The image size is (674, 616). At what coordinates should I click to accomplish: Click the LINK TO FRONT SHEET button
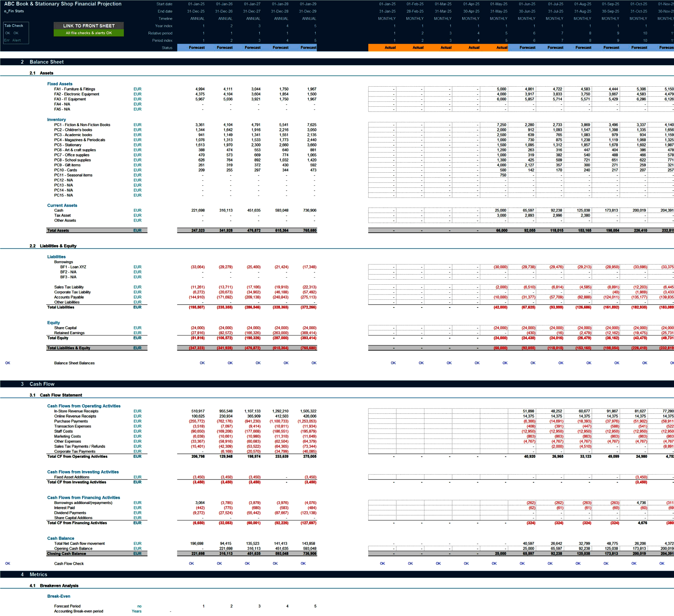coord(89,26)
